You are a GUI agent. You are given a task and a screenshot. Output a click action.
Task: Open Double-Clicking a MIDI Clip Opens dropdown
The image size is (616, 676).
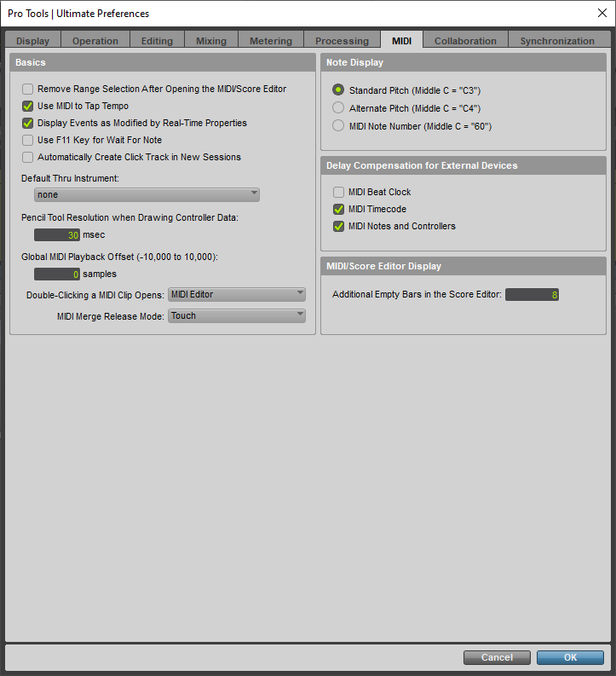tap(237, 294)
